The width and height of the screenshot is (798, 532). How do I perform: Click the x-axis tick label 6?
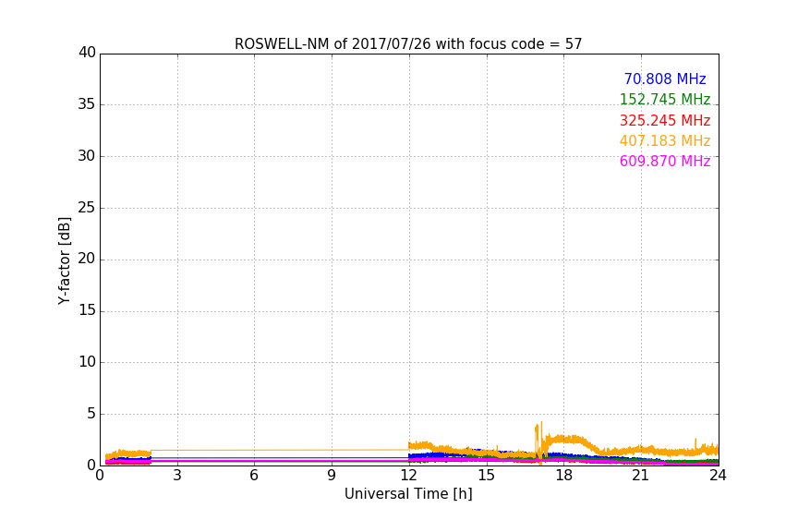point(255,476)
